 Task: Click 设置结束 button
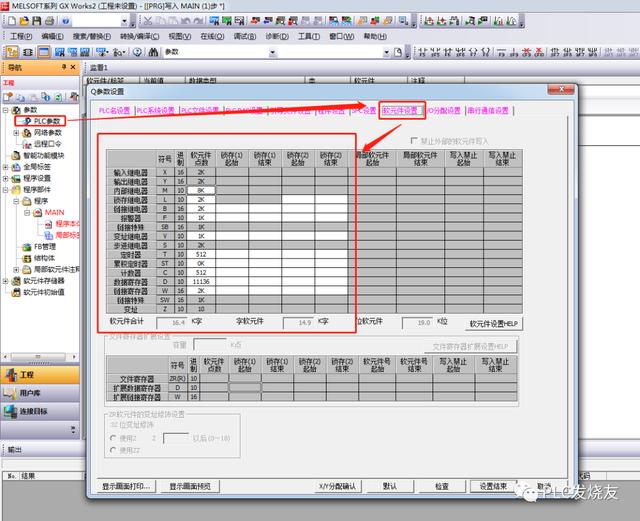pos(493,486)
